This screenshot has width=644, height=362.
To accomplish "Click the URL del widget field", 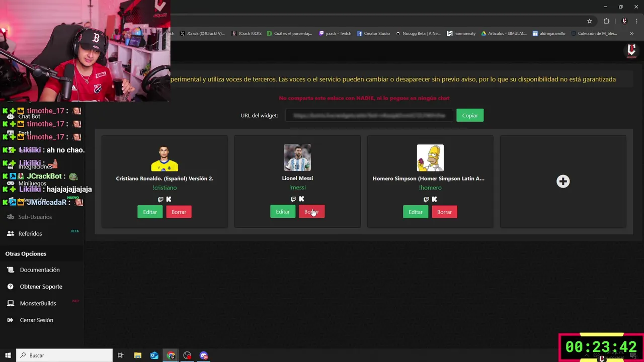I will click(369, 115).
